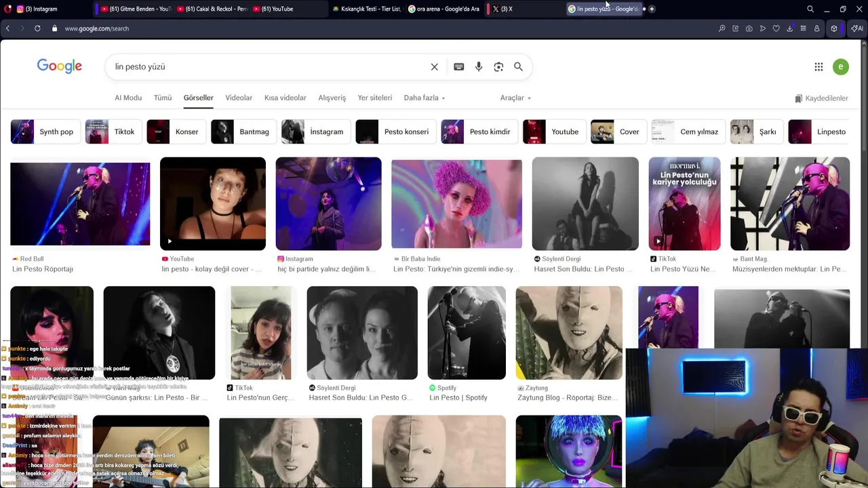Filter images by Pesto konseri chip
This screenshot has width=868, height=488.
click(x=396, y=131)
